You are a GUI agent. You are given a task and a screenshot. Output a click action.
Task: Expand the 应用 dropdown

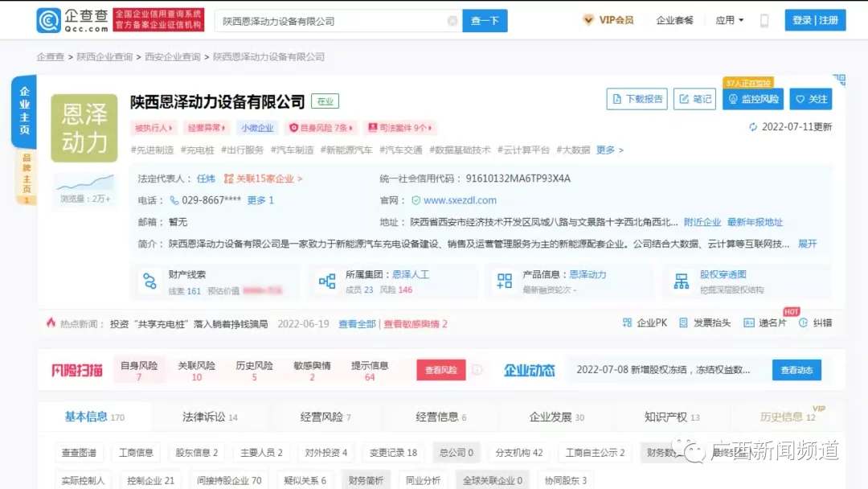(x=729, y=20)
